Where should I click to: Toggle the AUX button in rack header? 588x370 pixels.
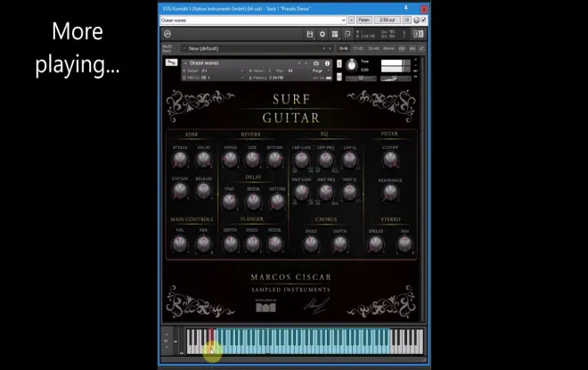[412, 48]
